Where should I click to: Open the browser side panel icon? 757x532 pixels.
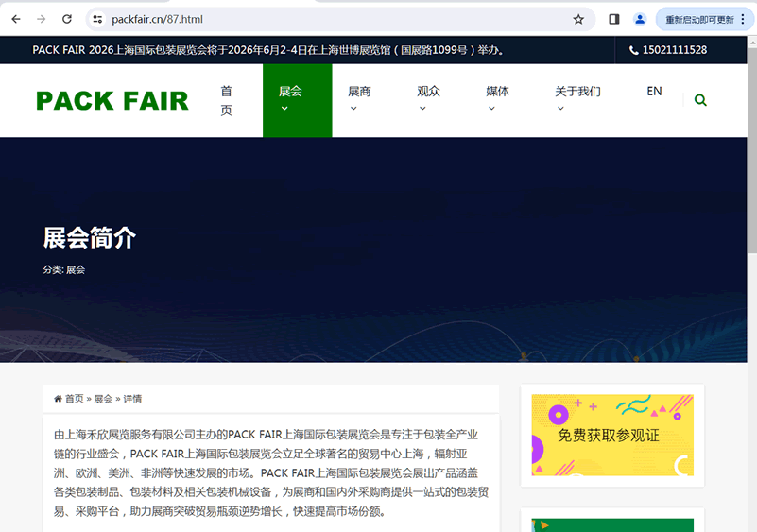tap(614, 19)
